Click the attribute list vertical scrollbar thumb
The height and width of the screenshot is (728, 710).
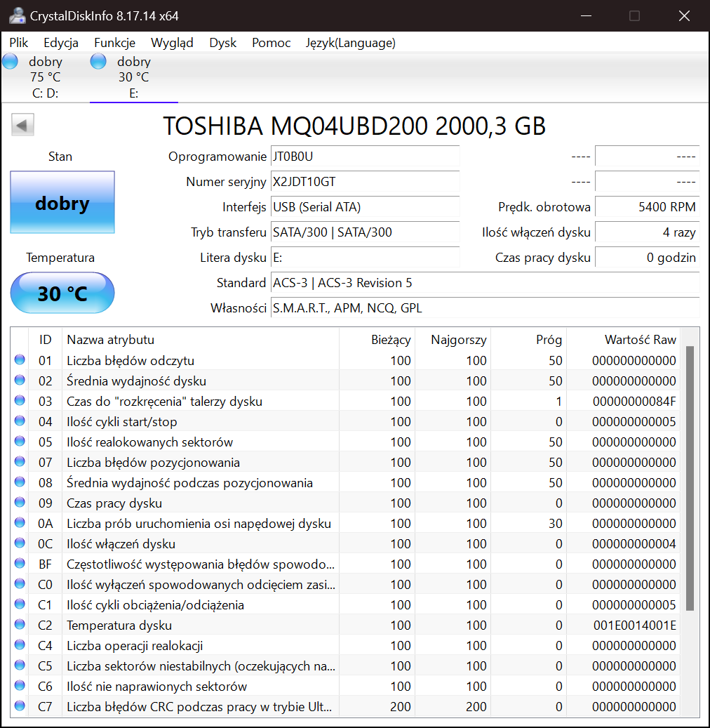click(690, 478)
